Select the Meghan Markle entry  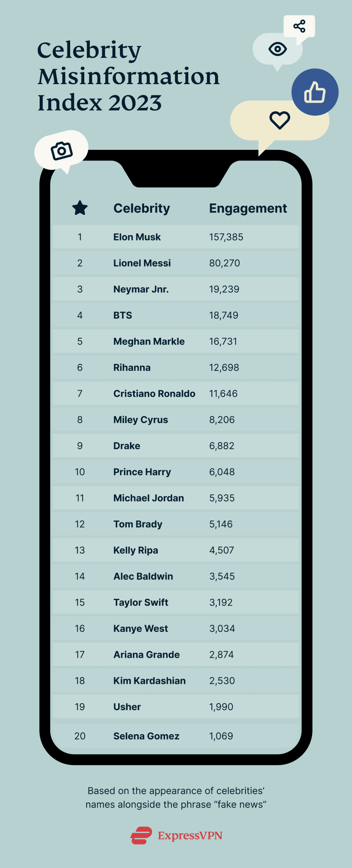click(x=149, y=341)
